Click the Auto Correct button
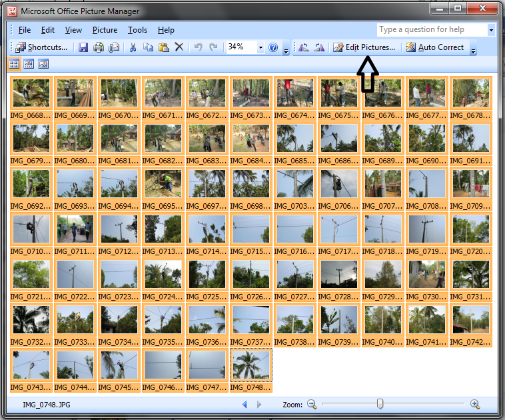 click(435, 47)
